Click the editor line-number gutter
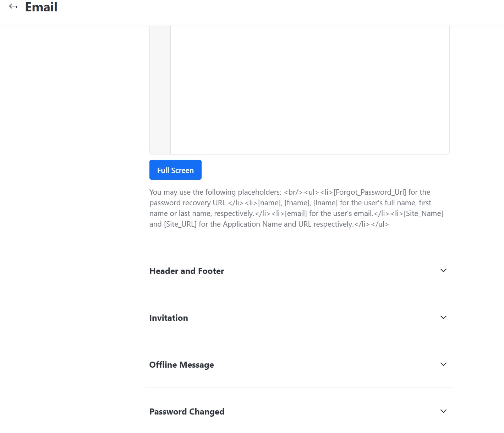This screenshot has width=504, height=433. pos(160,90)
